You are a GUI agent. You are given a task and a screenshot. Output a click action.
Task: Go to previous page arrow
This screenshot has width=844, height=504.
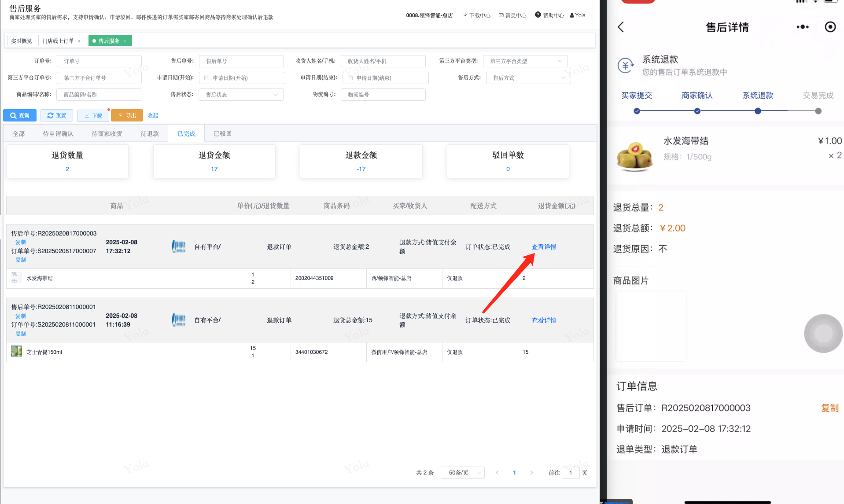tap(498, 473)
